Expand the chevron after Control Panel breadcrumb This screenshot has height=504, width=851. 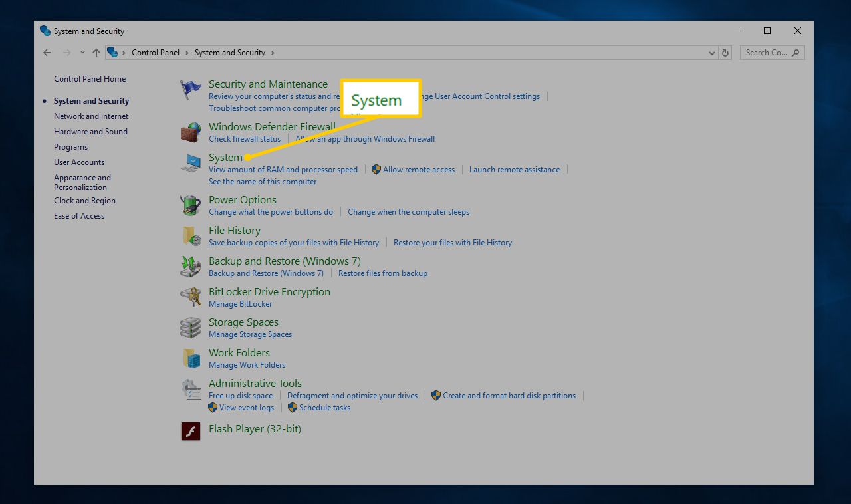tap(187, 53)
